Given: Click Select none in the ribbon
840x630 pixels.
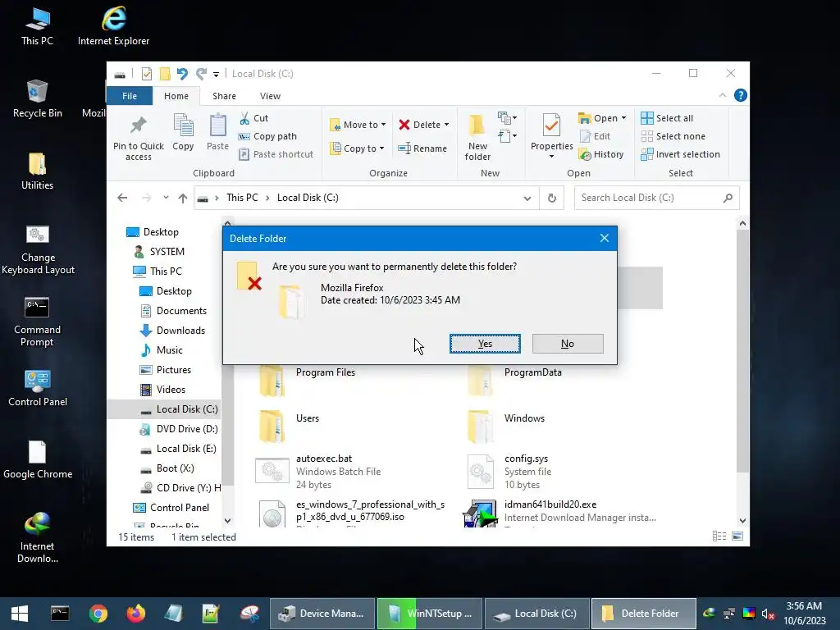Looking at the screenshot, I should (673, 136).
